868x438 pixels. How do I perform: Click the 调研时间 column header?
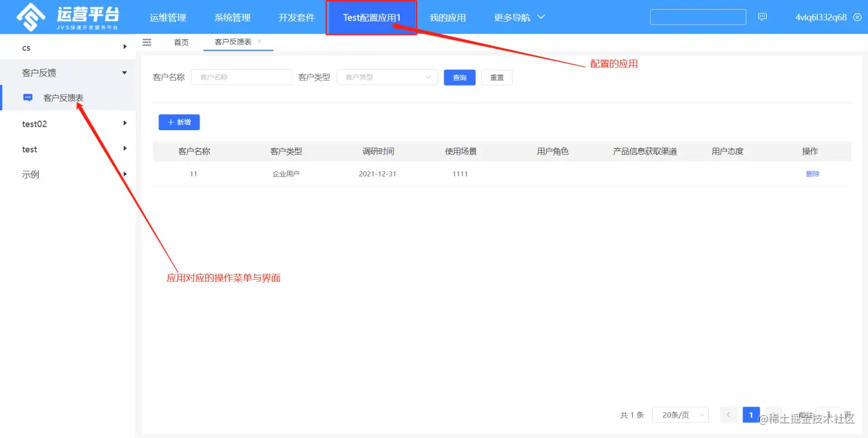[379, 151]
